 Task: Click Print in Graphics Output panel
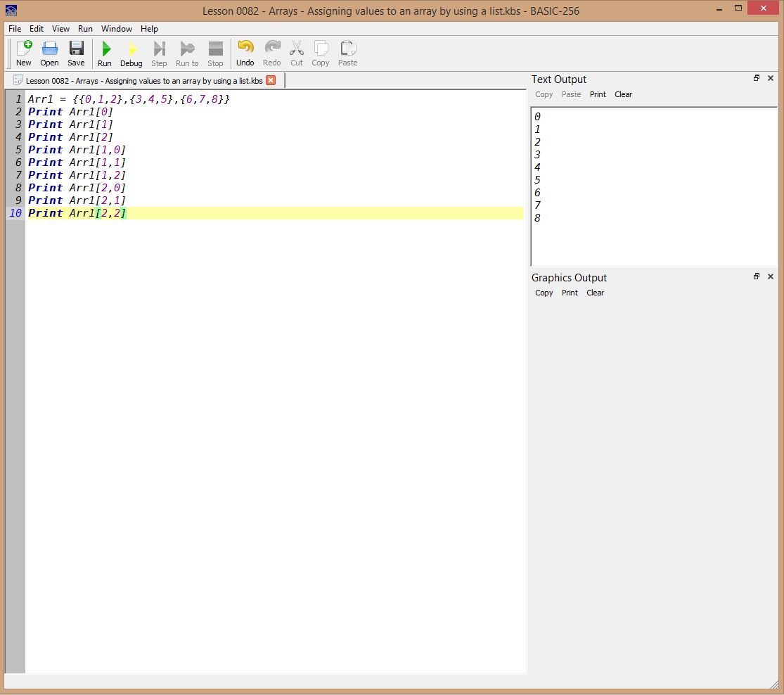click(570, 293)
